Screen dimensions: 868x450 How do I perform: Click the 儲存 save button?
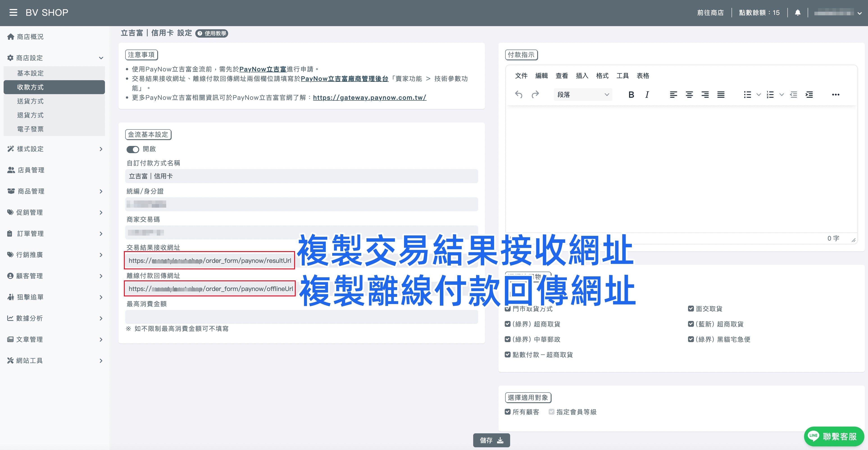pos(491,440)
